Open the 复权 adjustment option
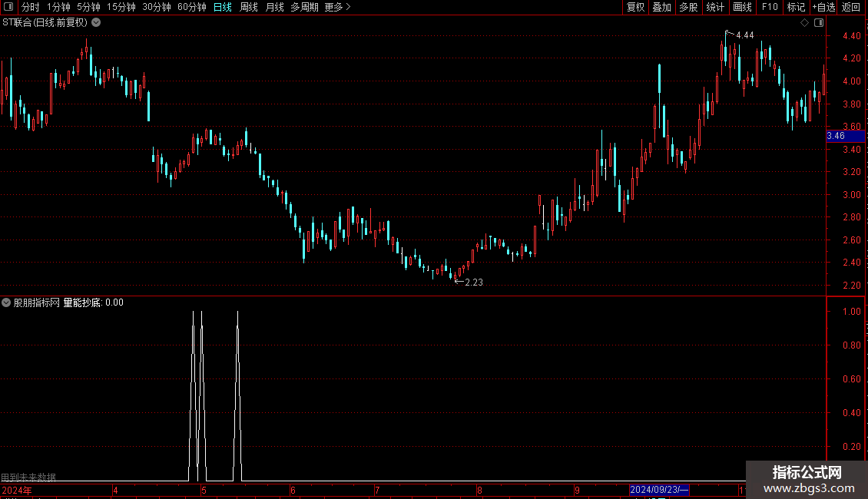 pos(635,7)
